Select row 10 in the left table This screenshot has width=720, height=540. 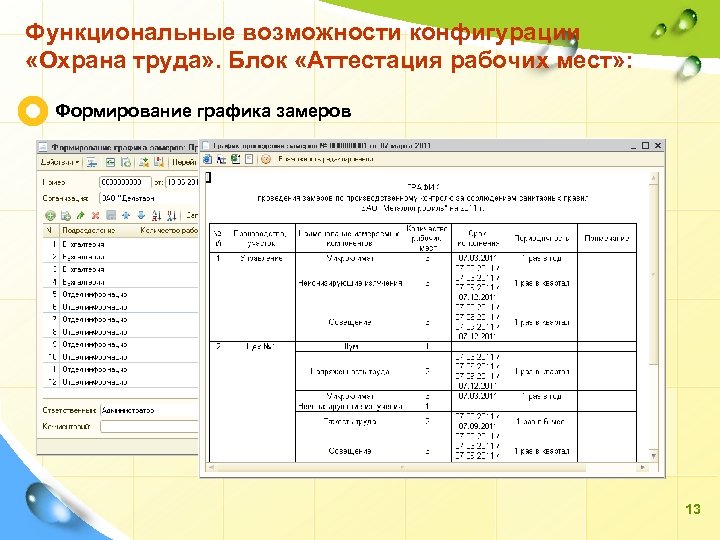point(120,357)
